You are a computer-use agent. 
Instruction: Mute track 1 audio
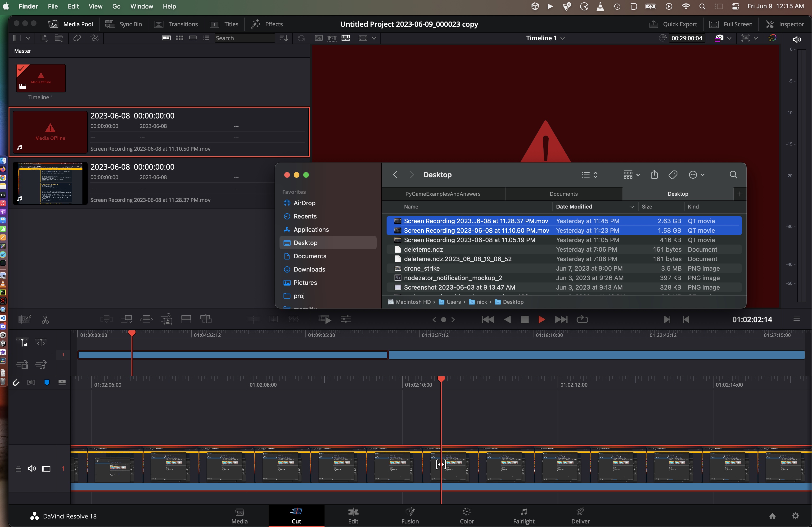(x=32, y=469)
